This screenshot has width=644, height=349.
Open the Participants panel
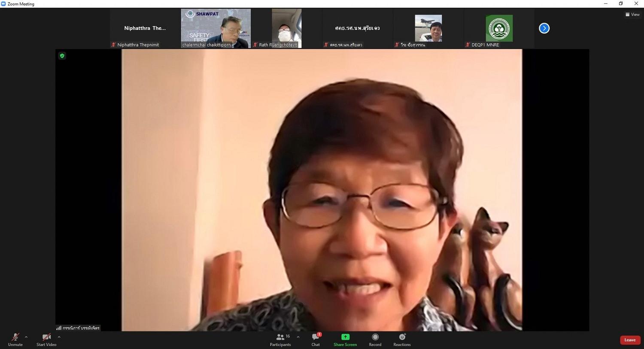click(280, 340)
